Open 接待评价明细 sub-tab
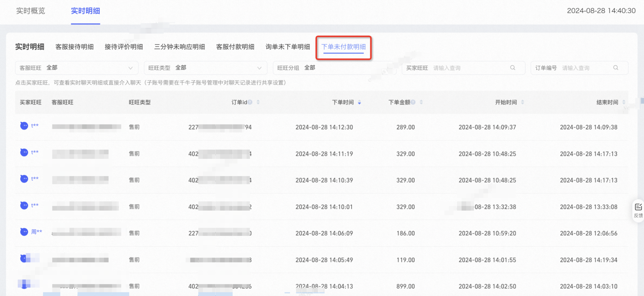 pos(124,47)
